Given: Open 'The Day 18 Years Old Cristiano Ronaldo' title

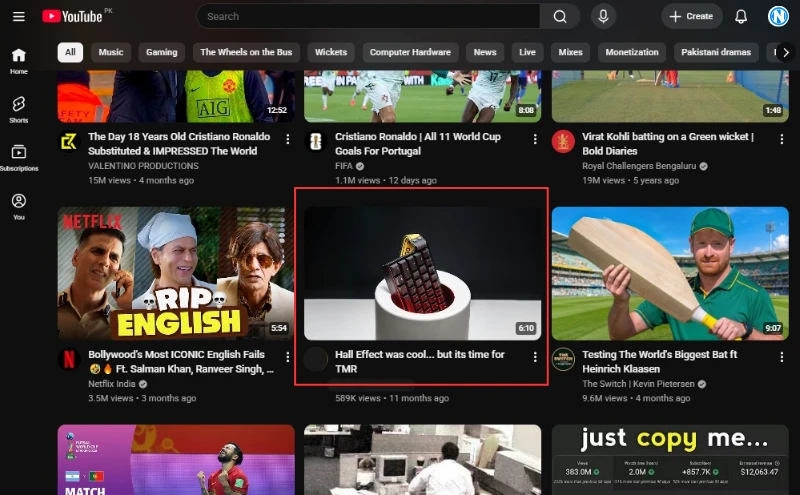Looking at the screenshot, I should (x=179, y=143).
